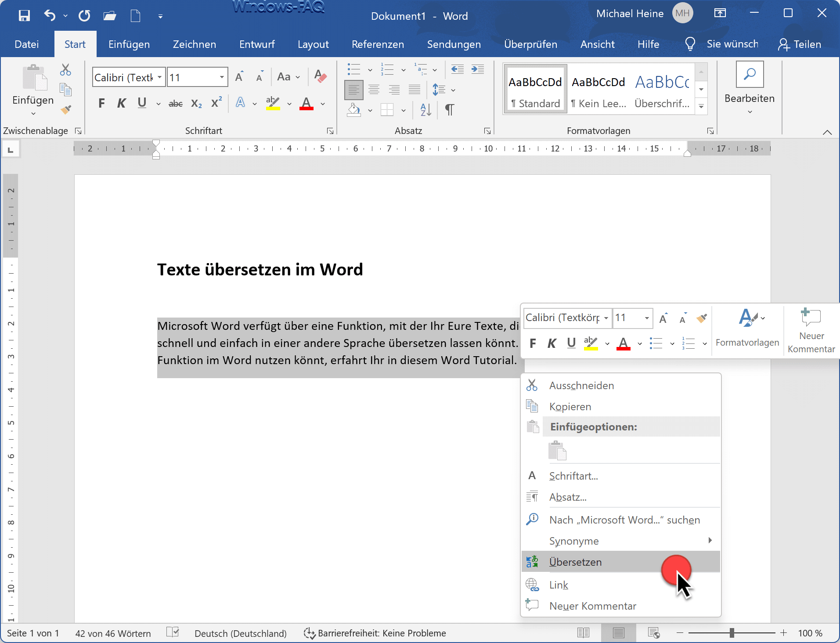Copy using the ribbon clipboard copy icon
840x643 pixels.
[x=65, y=90]
